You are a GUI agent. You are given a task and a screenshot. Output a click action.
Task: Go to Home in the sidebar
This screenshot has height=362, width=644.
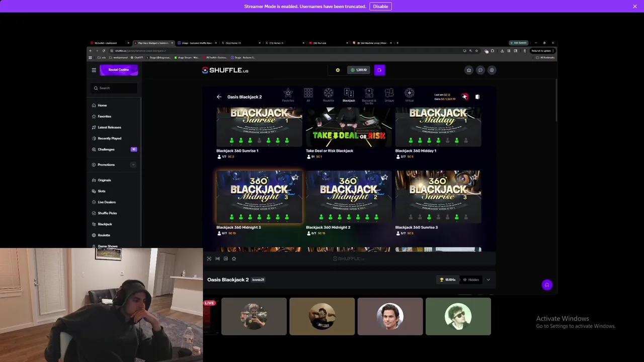(x=102, y=106)
